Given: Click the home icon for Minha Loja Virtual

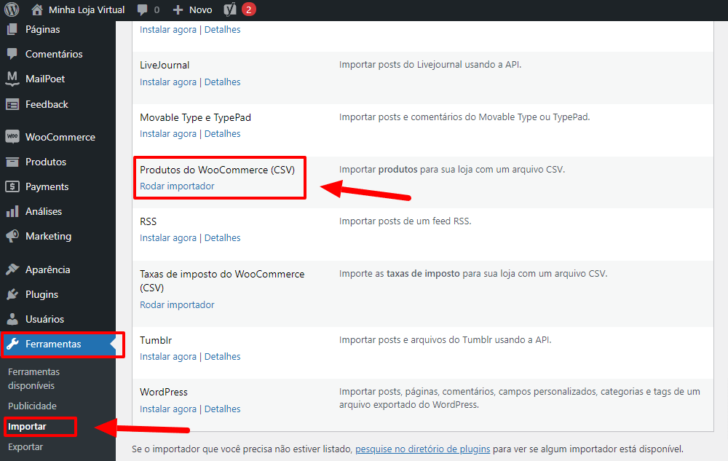Looking at the screenshot, I should point(37,9).
